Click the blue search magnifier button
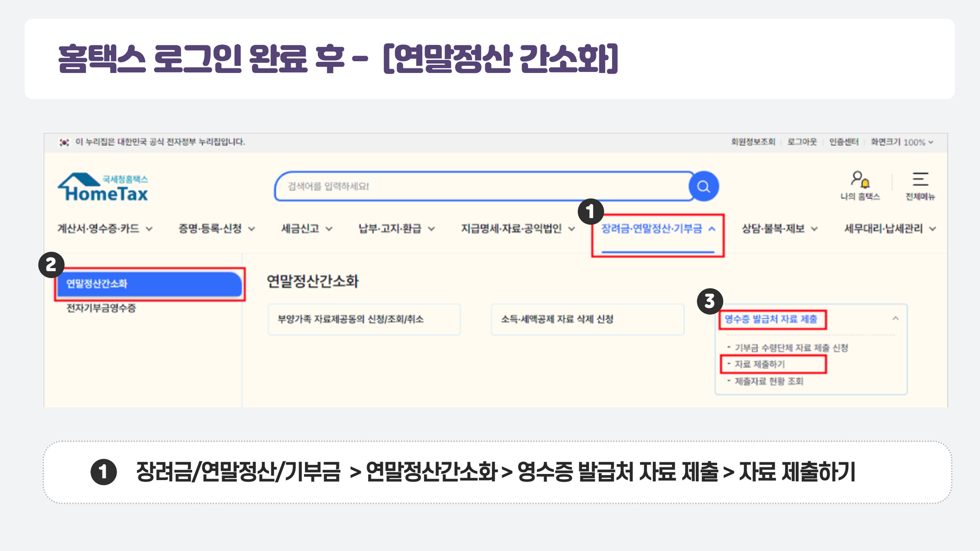The width and height of the screenshot is (980, 551). pyautogui.click(x=703, y=186)
